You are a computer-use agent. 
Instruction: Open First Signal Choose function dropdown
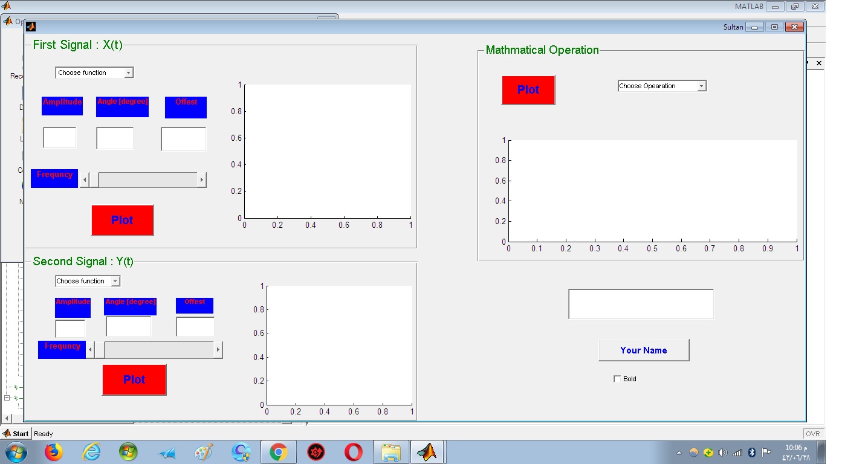(x=94, y=72)
